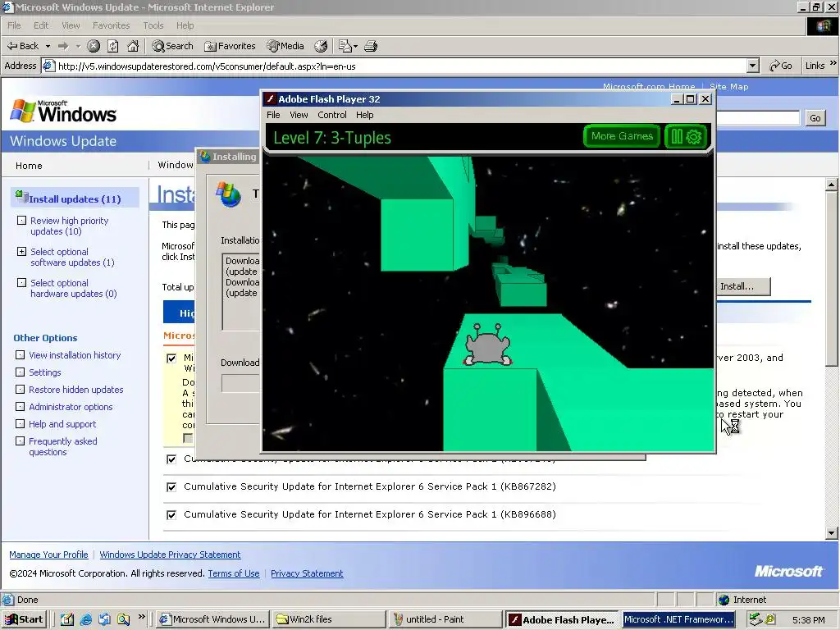
Task: Click the network connection tray icon
Action: click(756, 619)
